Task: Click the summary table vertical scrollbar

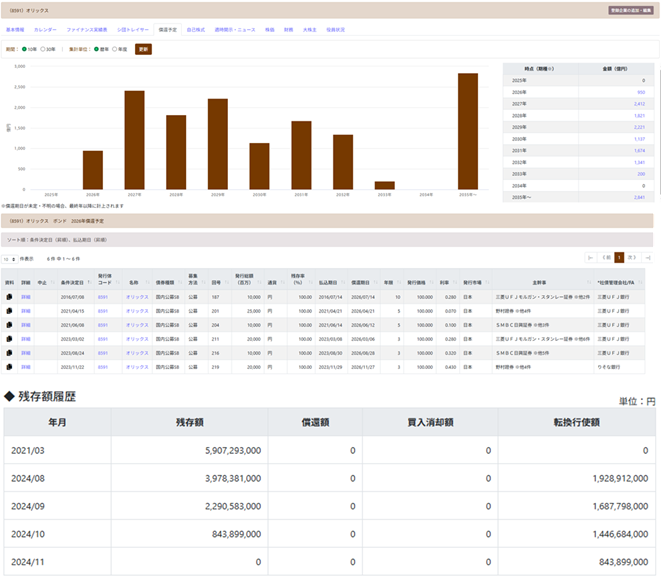Action: coord(658,131)
